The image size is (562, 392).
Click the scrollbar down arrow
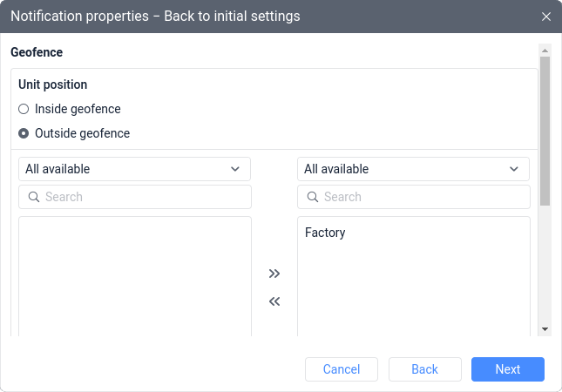pos(545,329)
